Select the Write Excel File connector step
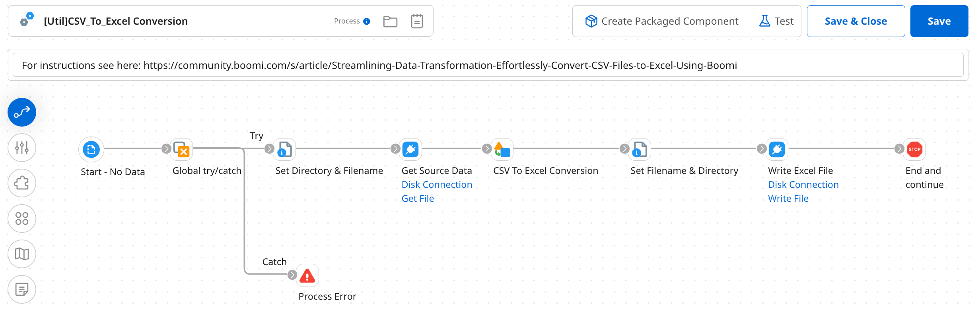Viewport: 980px width, 312px height. pos(777,149)
